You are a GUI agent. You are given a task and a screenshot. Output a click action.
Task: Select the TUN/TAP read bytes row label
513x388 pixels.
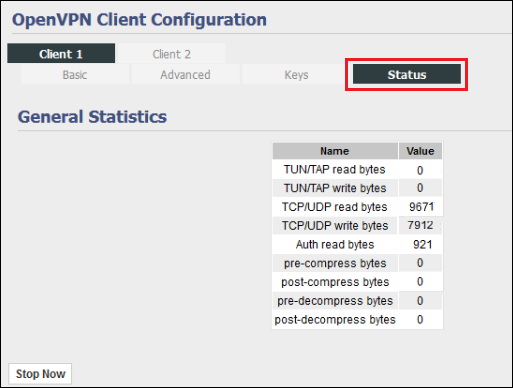335,170
